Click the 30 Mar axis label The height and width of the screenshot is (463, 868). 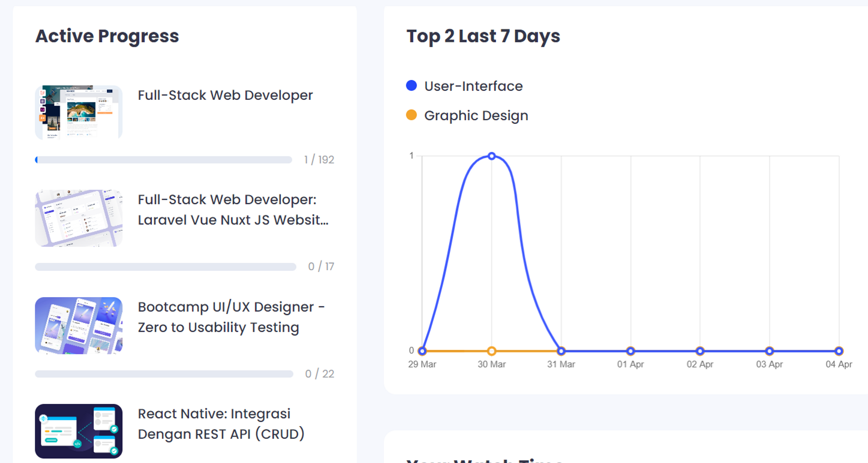[492, 364]
